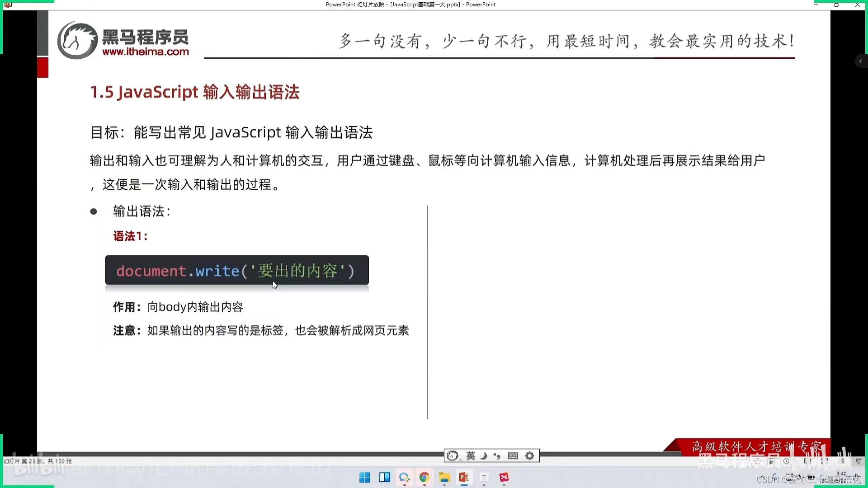868x488 pixels.
Task: Open the Windows Start menu
Action: (364, 478)
